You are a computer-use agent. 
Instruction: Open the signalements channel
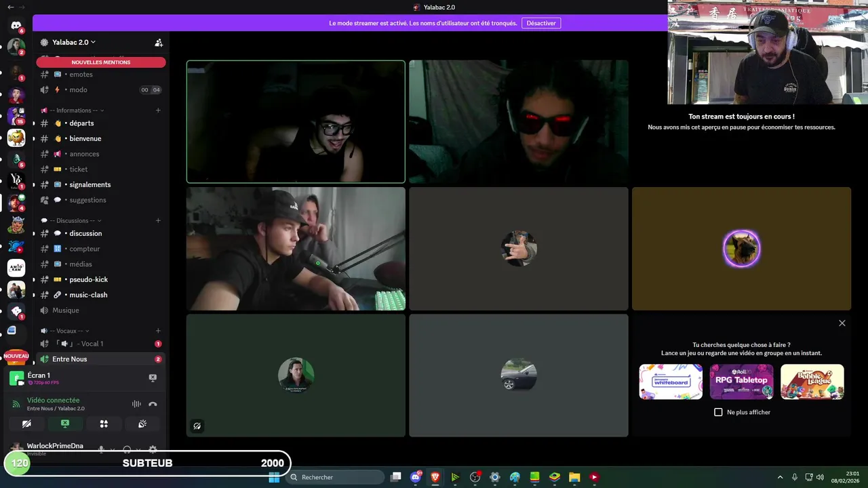pyautogui.click(x=100, y=184)
